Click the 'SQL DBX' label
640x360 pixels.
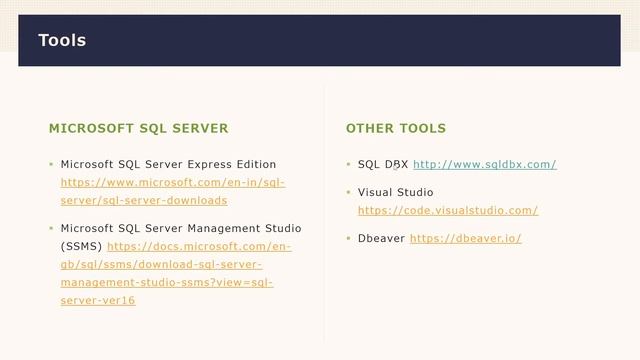tap(383, 164)
